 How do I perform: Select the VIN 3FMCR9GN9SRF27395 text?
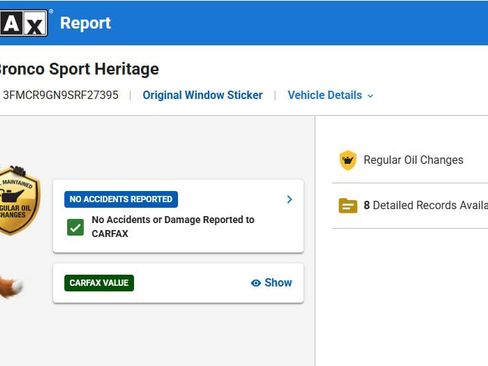[60, 95]
